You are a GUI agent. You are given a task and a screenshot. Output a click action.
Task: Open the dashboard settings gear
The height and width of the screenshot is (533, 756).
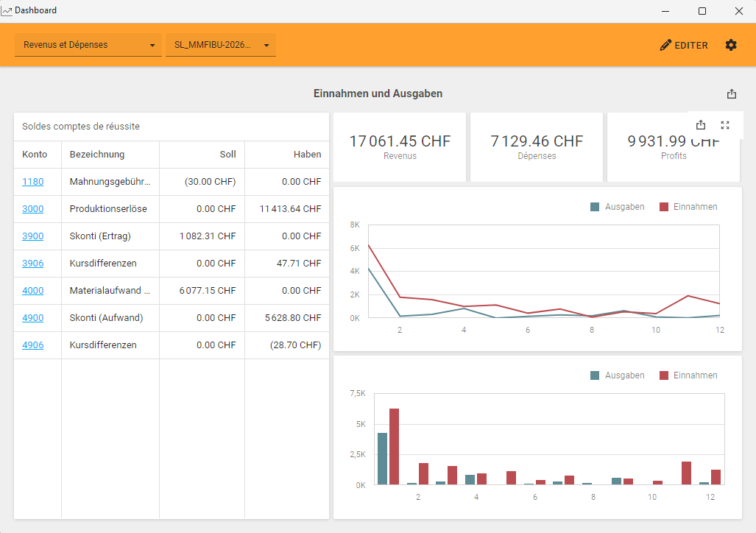click(730, 45)
